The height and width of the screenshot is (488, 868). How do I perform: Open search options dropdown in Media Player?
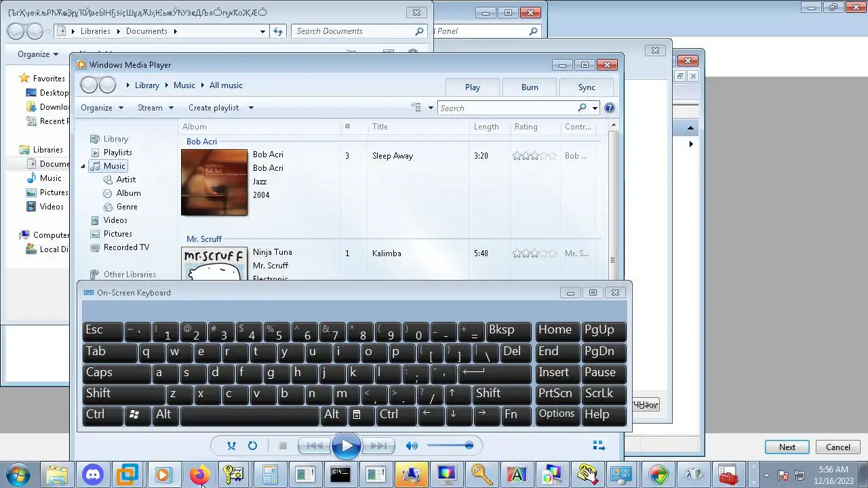(x=595, y=108)
